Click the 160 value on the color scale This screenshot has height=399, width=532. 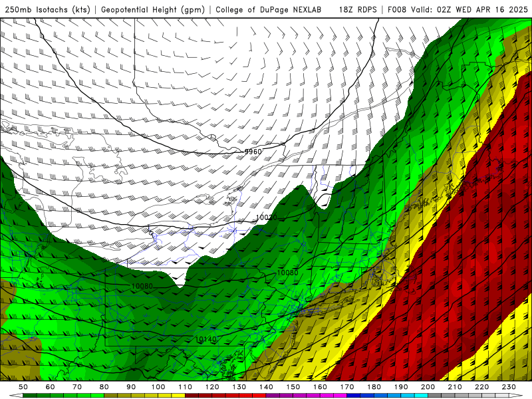coord(320,387)
